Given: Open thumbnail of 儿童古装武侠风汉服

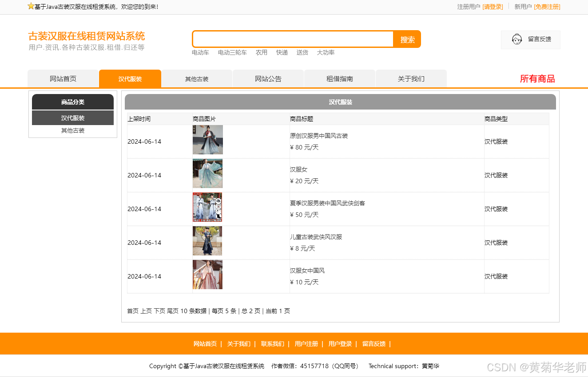Looking at the screenshot, I should (x=207, y=241).
